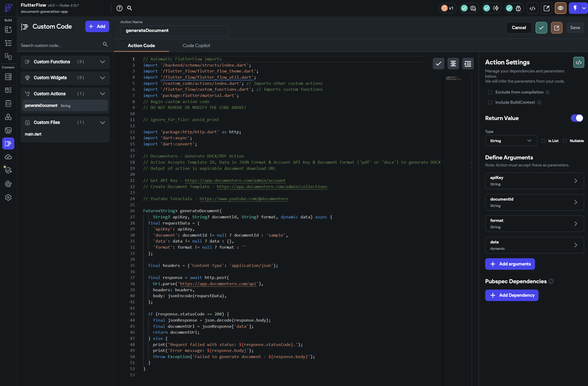Click the green compile check button

541,28
